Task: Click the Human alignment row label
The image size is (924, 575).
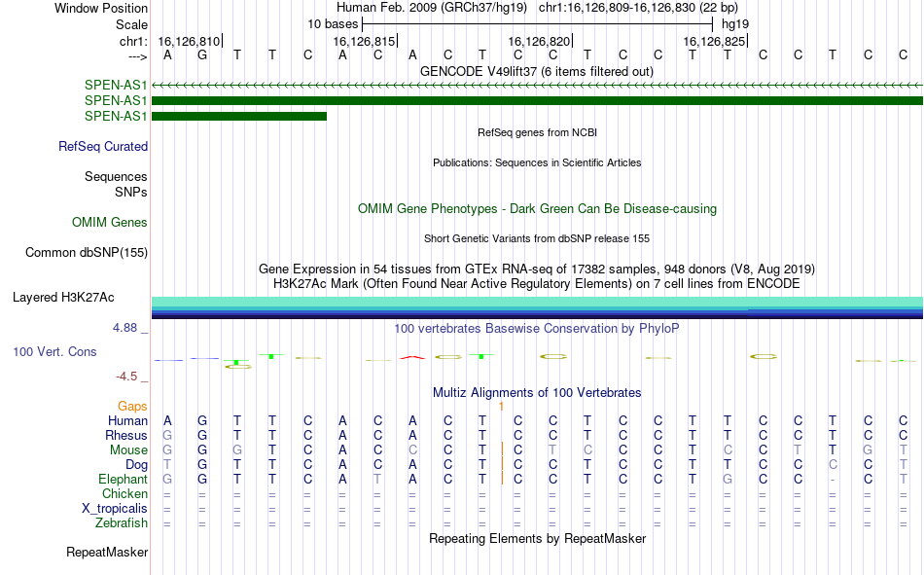Action: pos(127,421)
